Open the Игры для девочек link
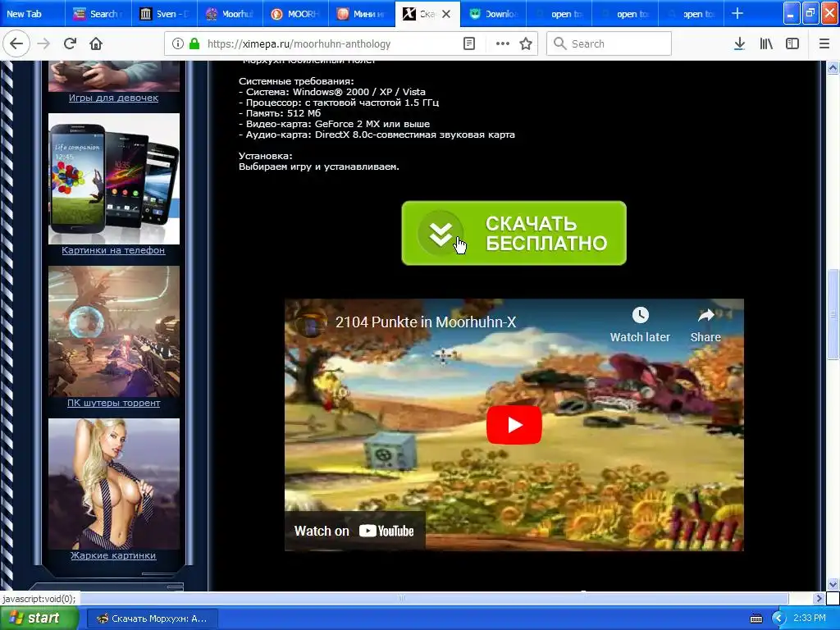The height and width of the screenshot is (630, 840). [113, 98]
